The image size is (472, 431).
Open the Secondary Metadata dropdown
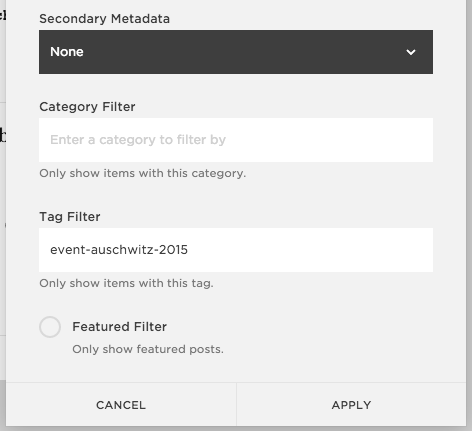coord(236,52)
